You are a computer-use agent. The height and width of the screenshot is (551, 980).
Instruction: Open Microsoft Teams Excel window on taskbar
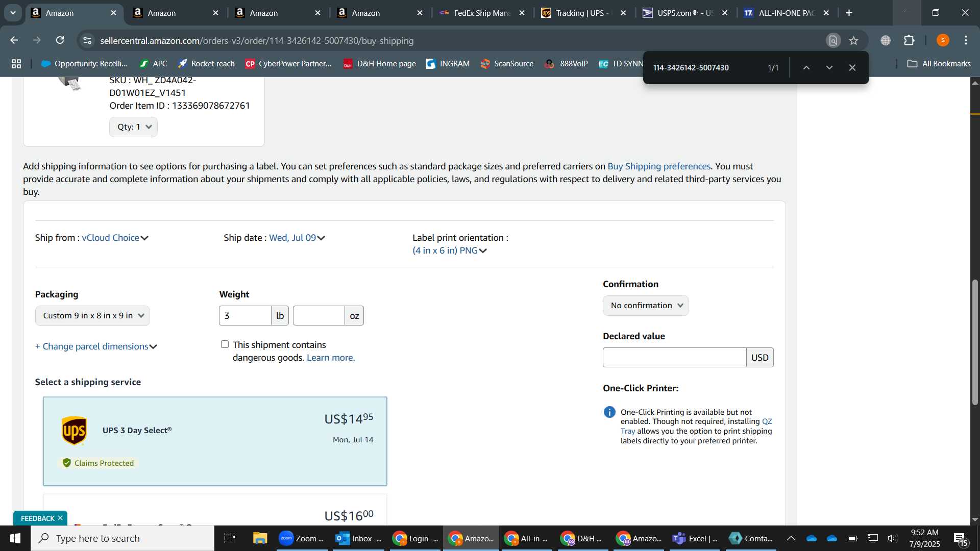click(x=695, y=538)
